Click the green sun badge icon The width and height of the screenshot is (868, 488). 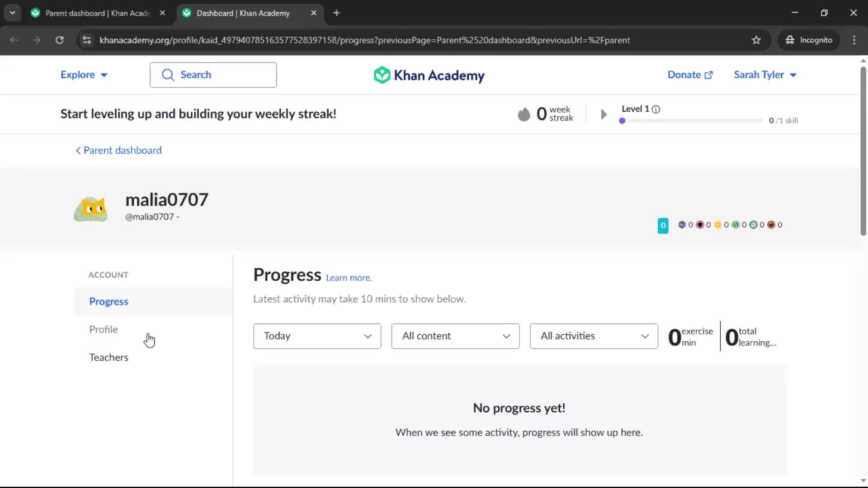pyautogui.click(x=736, y=225)
